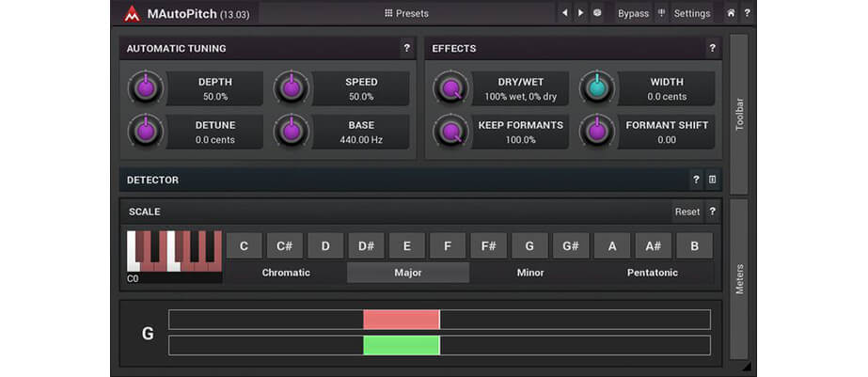
Task: Click the Dry/Wet knob
Action: click(x=451, y=88)
